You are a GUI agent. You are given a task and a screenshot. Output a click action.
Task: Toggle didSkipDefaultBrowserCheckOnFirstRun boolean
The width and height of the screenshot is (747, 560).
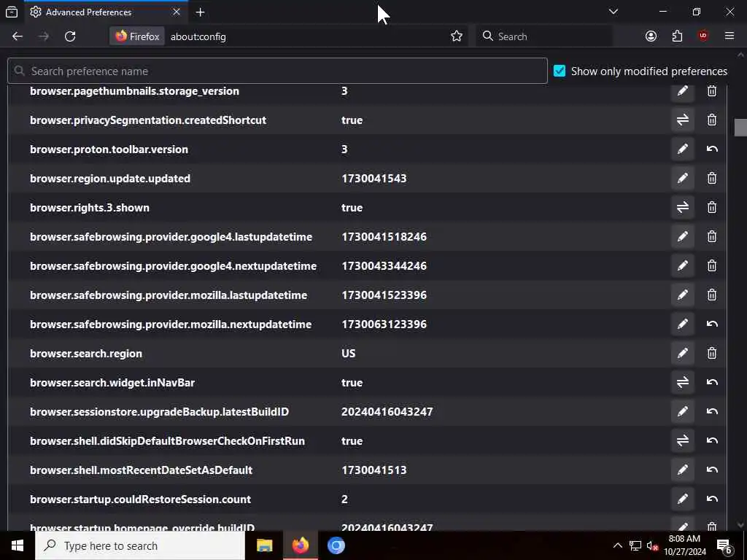pyautogui.click(x=682, y=441)
